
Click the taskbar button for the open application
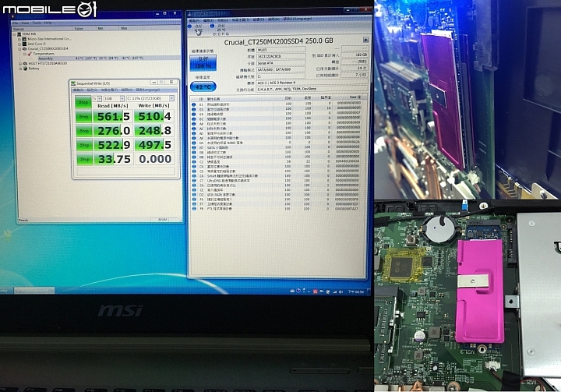click(34, 291)
